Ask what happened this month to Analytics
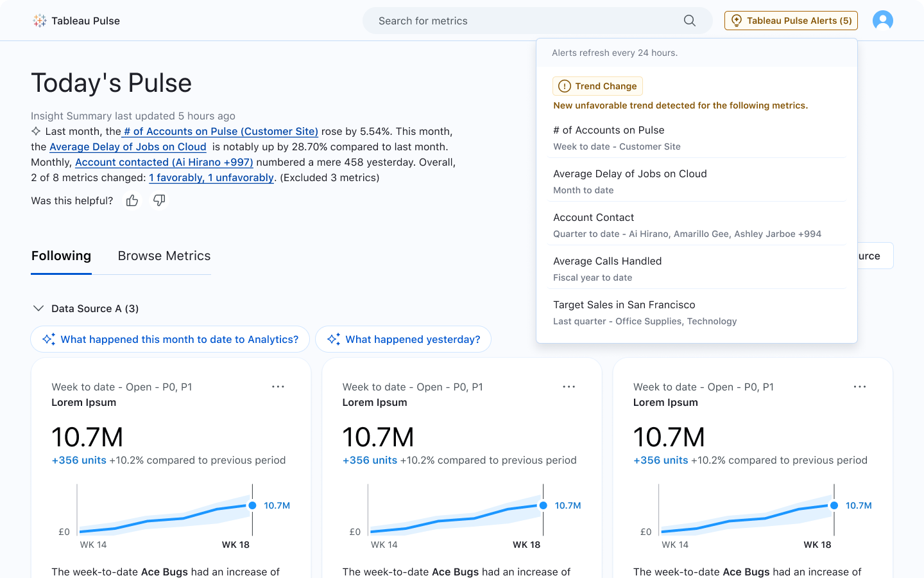 pos(170,339)
